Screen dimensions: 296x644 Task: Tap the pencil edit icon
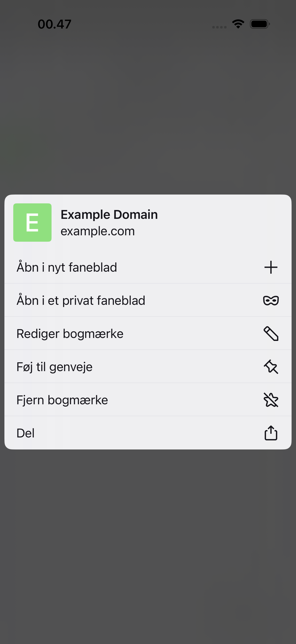[271, 334]
